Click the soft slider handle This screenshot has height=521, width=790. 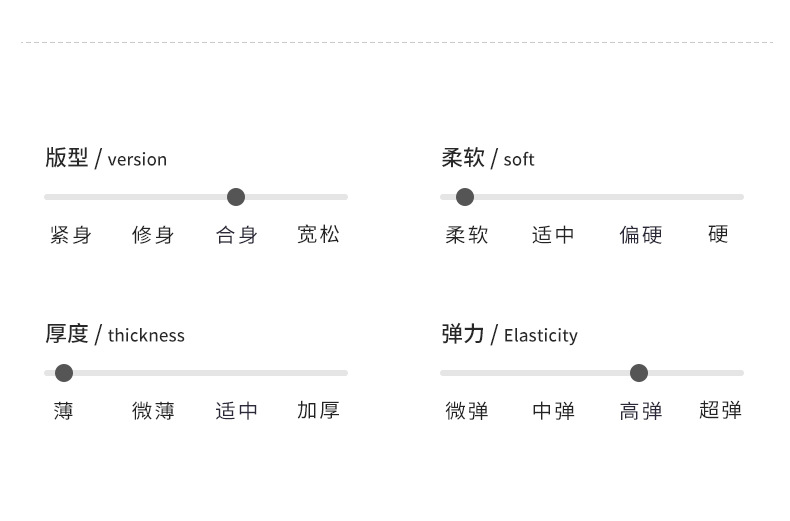[x=465, y=197]
